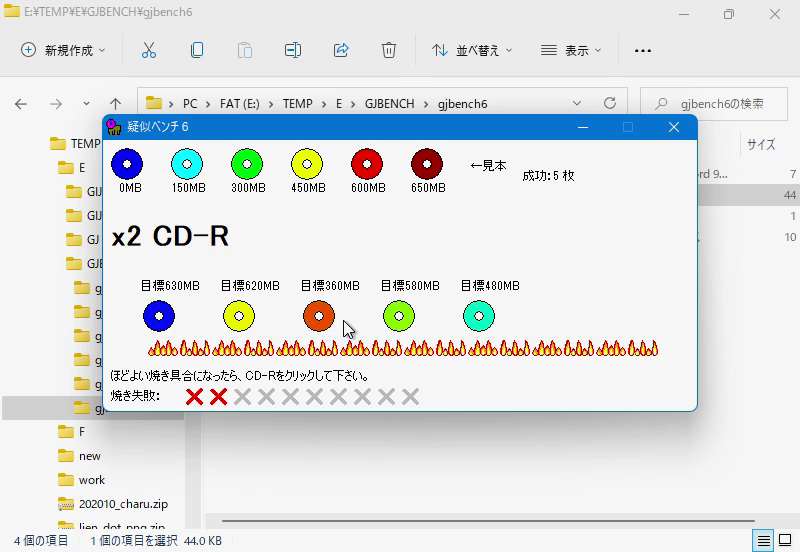Open the 並べ替え sort dropdown

[x=472, y=50]
